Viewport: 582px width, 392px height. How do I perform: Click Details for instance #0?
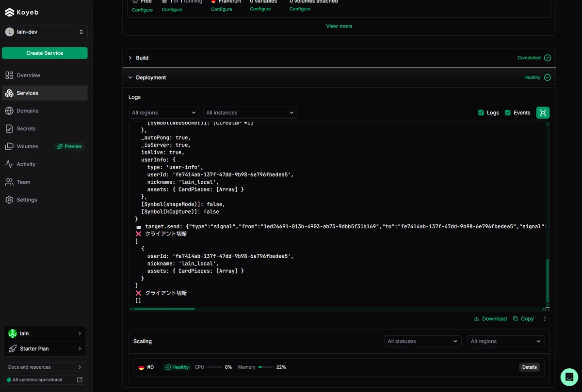coord(529,367)
